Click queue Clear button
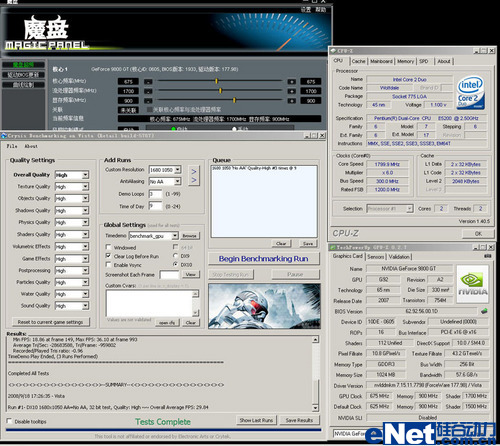Screen dimensions: 500x446 281,244
